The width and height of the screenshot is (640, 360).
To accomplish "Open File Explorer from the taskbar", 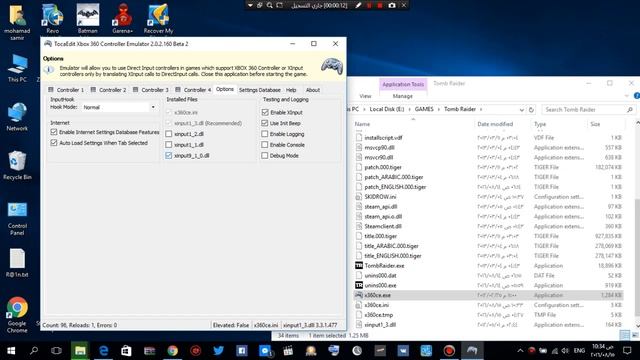I will (x=80, y=351).
